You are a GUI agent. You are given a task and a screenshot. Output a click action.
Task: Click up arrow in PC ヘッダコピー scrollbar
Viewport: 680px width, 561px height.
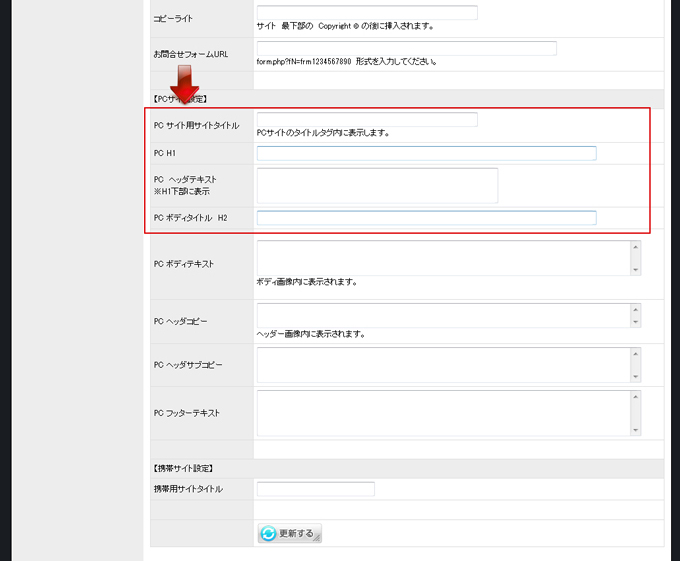(x=635, y=310)
